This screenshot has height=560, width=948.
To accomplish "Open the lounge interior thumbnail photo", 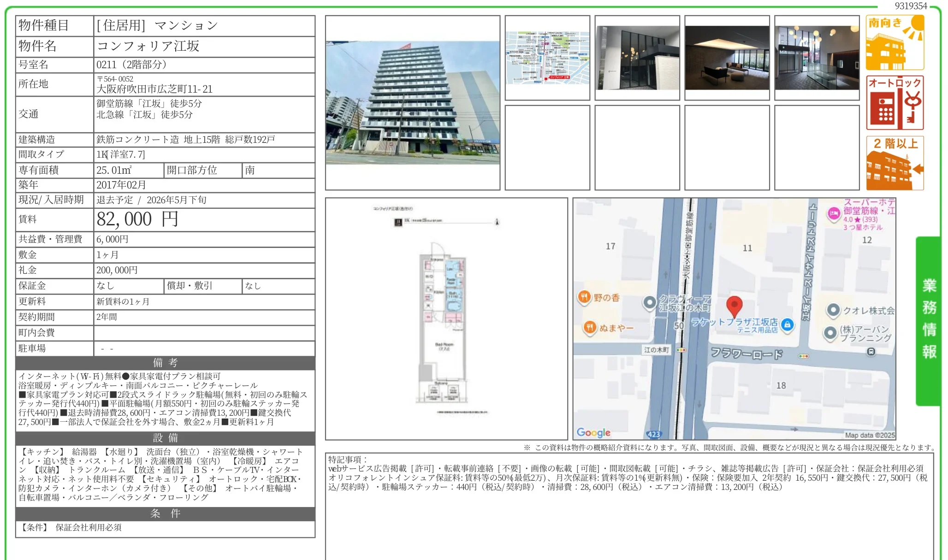I will [x=727, y=58].
